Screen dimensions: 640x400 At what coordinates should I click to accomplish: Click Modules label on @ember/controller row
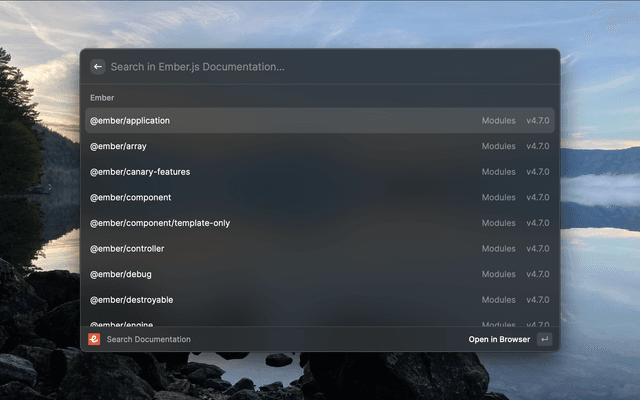pos(498,249)
